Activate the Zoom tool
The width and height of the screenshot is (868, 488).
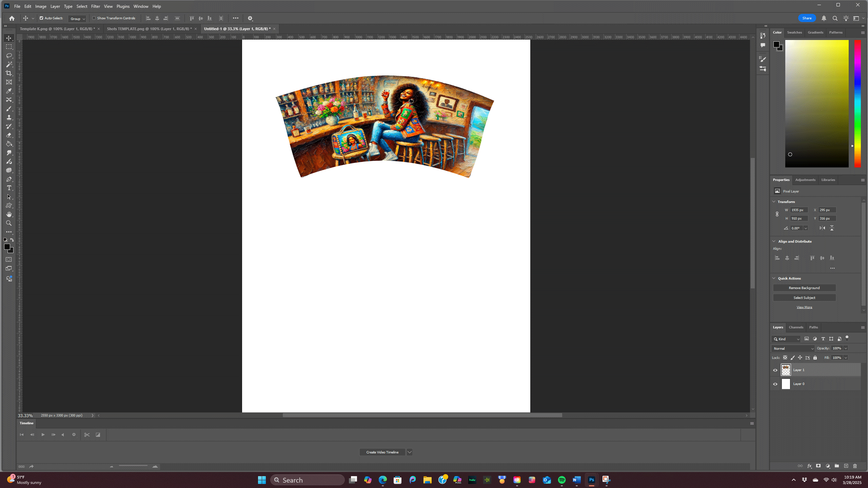pyautogui.click(x=9, y=223)
